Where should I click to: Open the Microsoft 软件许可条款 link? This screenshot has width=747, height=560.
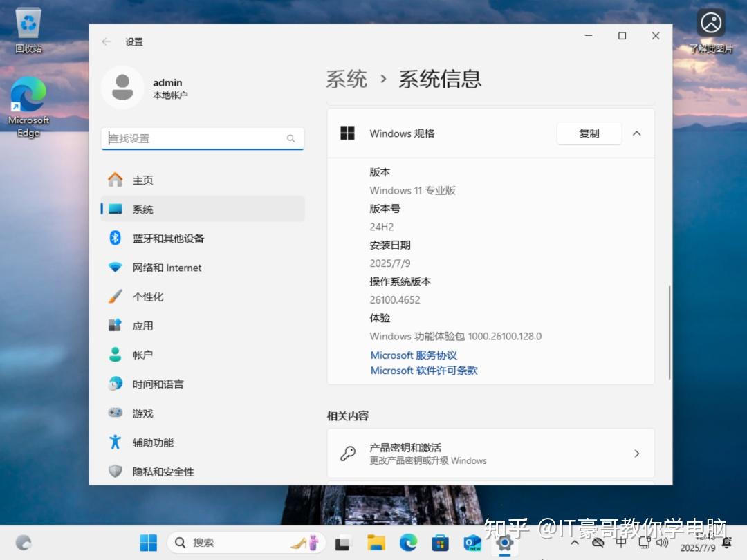(425, 371)
